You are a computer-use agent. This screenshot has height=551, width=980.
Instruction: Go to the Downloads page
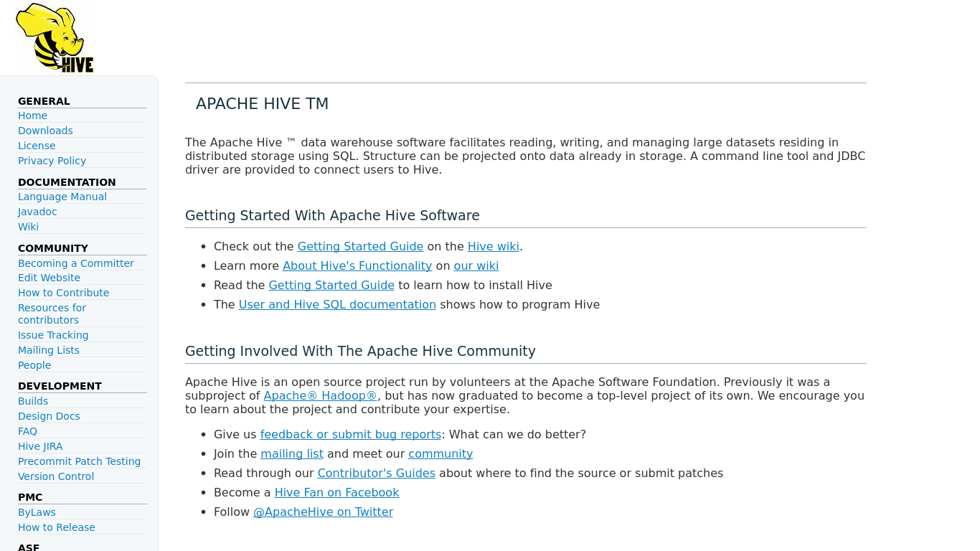[x=45, y=131]
